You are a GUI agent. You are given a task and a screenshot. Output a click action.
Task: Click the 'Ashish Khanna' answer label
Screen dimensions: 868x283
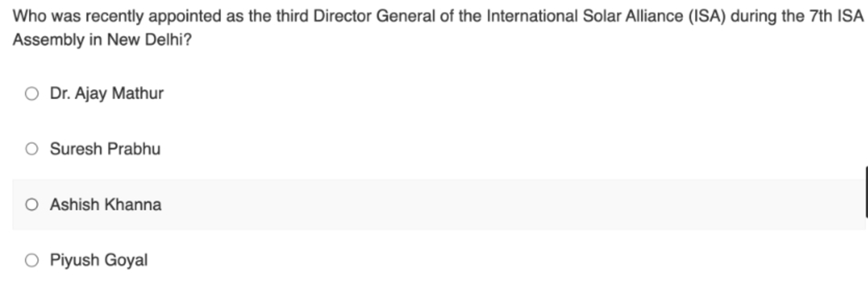pos(106,204)
